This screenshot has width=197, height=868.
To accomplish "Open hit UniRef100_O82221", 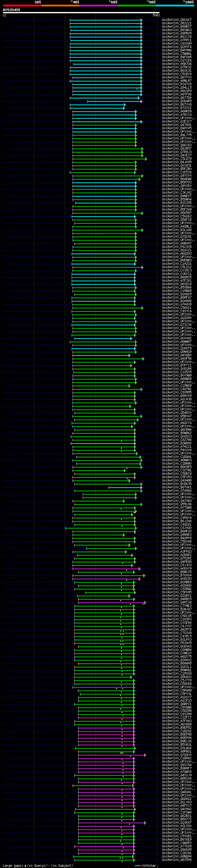I will 177,23.
